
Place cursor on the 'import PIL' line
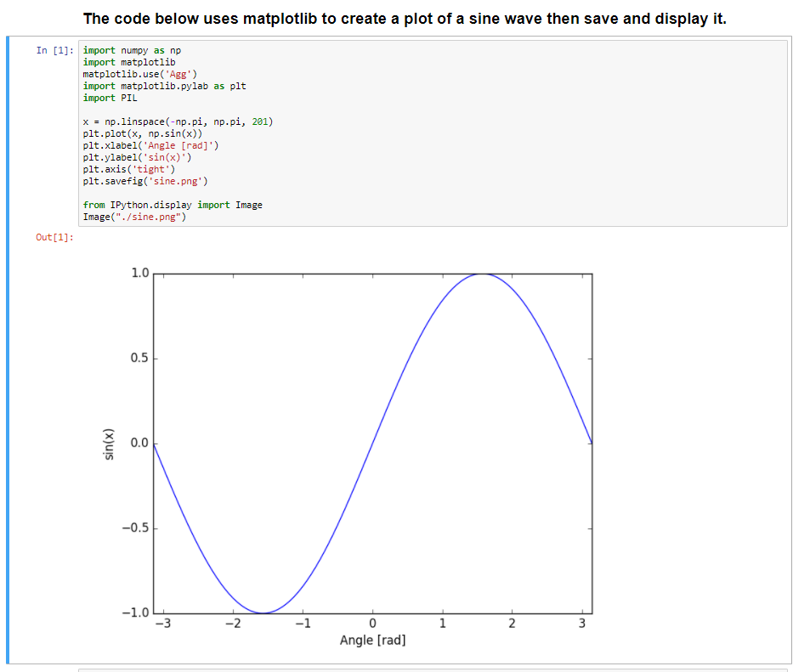110,99
